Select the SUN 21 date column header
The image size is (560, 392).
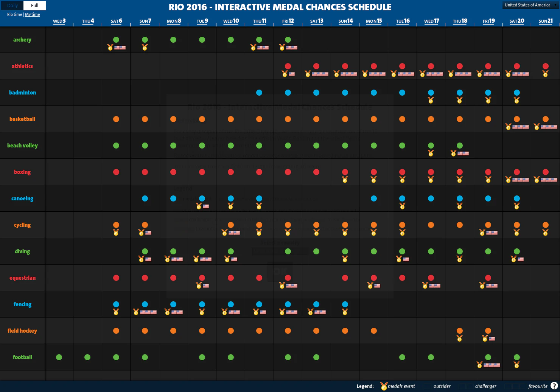(x=546, y=21)
